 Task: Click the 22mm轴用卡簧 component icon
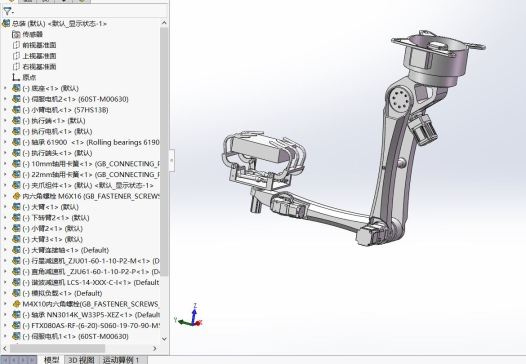[x=16, y=174]
